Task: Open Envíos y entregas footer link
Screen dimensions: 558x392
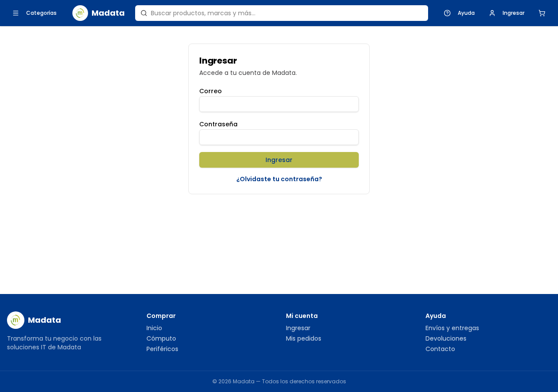Action: tap(452, 328)
